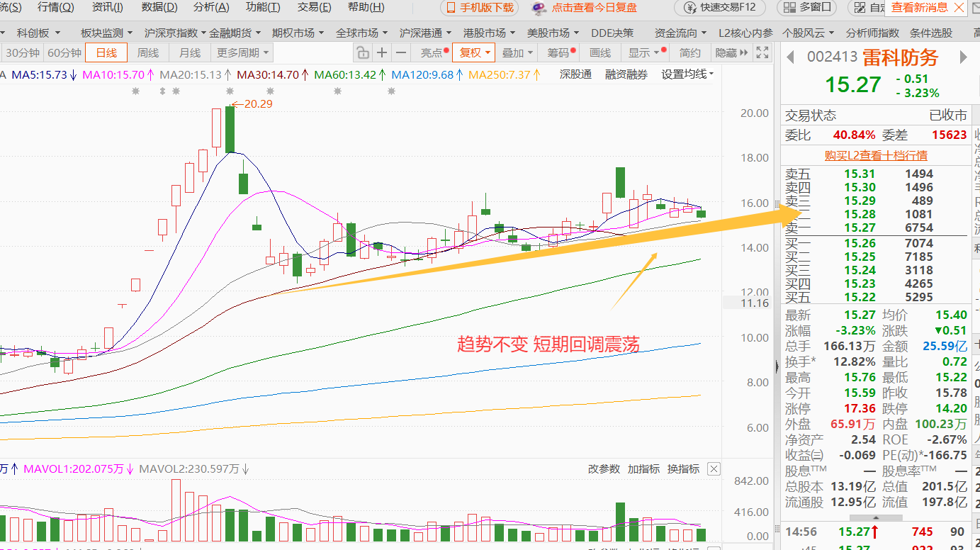Switch chart period to 周线

[x=148, y=53]
